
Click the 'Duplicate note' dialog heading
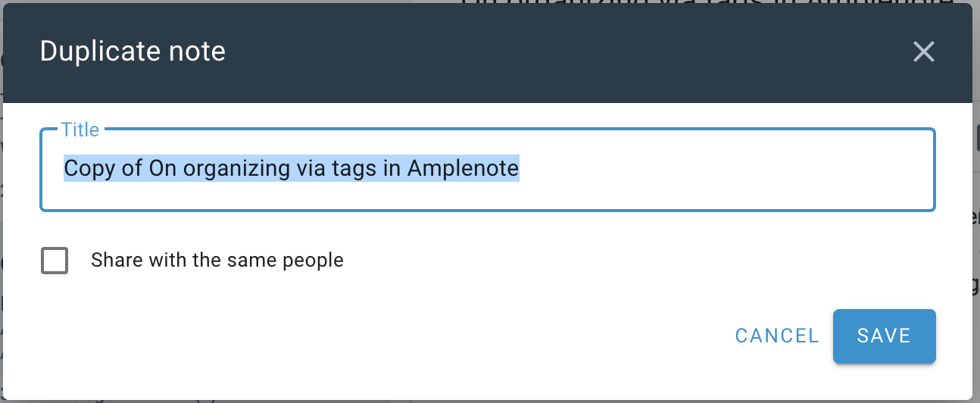click(x=133, y=52)
